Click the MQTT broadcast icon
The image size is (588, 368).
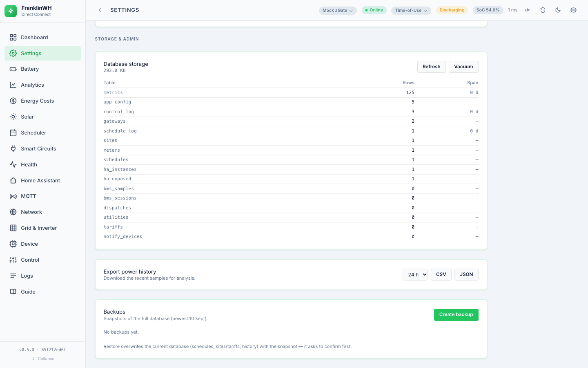[x=13, y=196]
